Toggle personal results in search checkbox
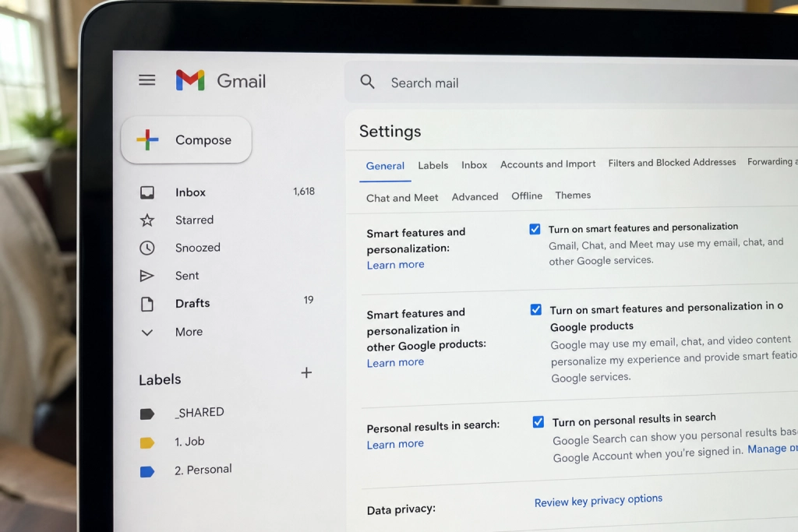 [538, 421]
